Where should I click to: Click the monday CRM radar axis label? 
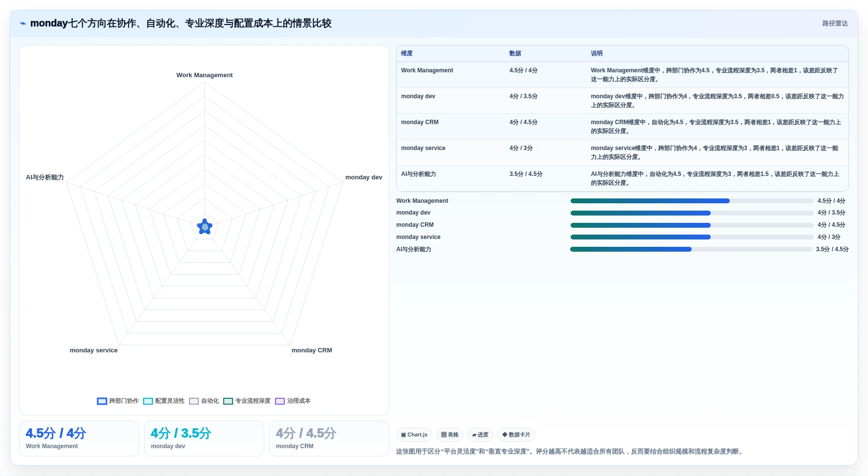click(x=312, y=350)
